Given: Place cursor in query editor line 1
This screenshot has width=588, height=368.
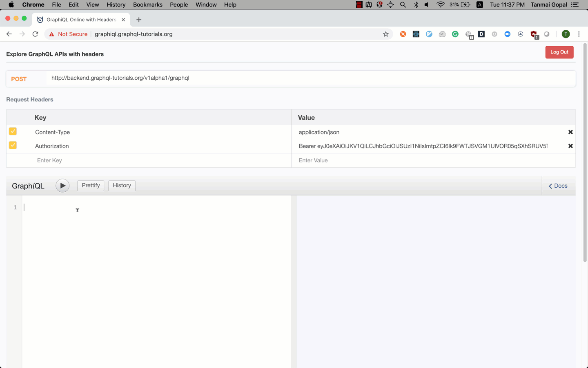Looking at the screenshot, I should [156, 207].
